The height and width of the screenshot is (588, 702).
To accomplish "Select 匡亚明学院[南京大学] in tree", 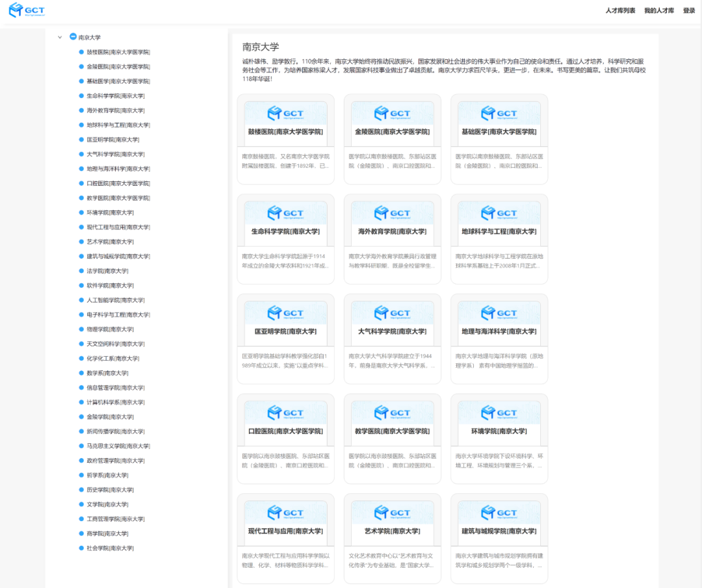I will point(113,140).
